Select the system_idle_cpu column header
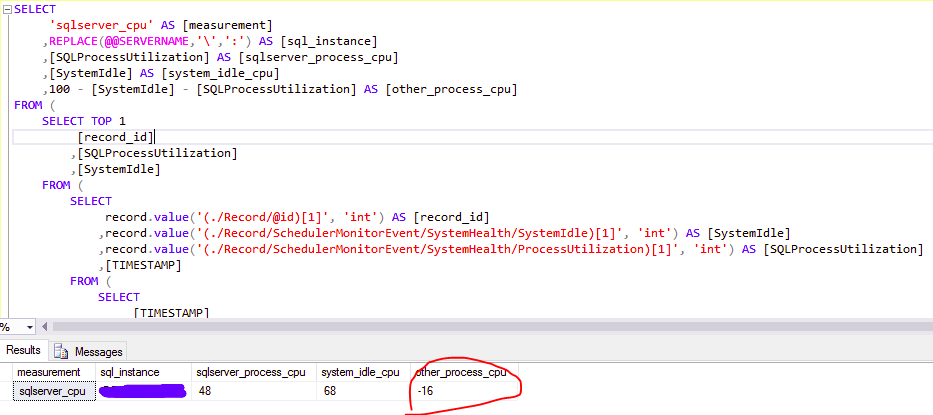This screenshot has height=415, width=933. pyautogui.click(x=363, y=372)
